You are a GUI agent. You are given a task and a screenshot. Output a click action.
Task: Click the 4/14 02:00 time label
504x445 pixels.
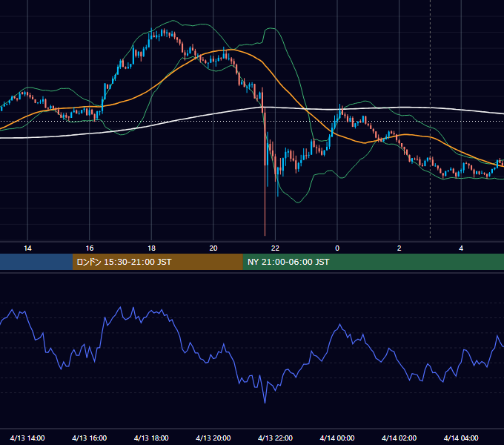click(x=399, y=438)
